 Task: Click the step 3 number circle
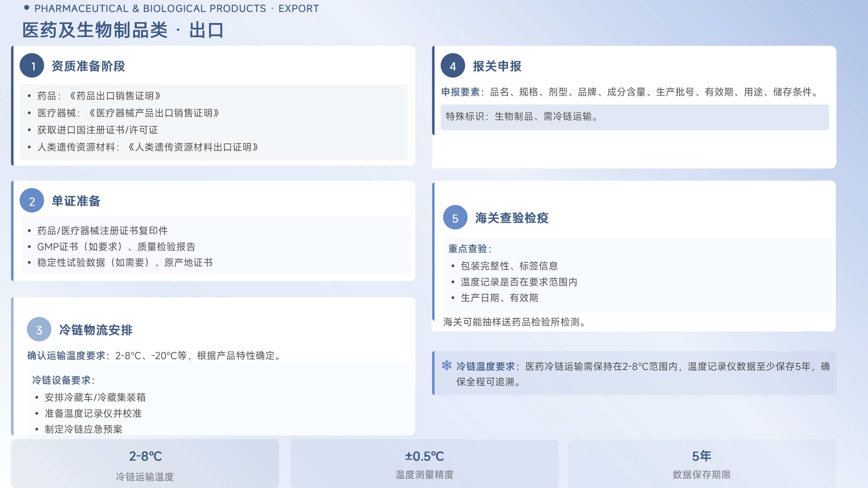(x=39, y=329)
